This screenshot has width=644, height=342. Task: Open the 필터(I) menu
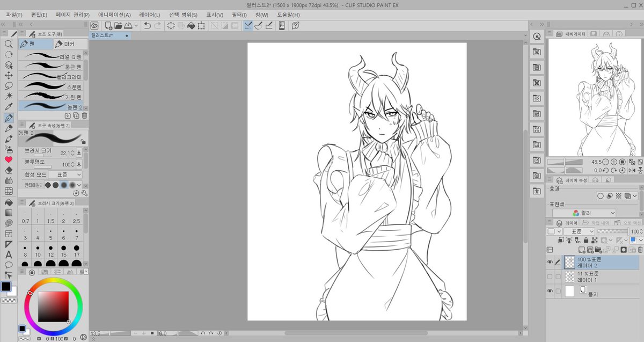pyautogui.click(x=238, y=14)
